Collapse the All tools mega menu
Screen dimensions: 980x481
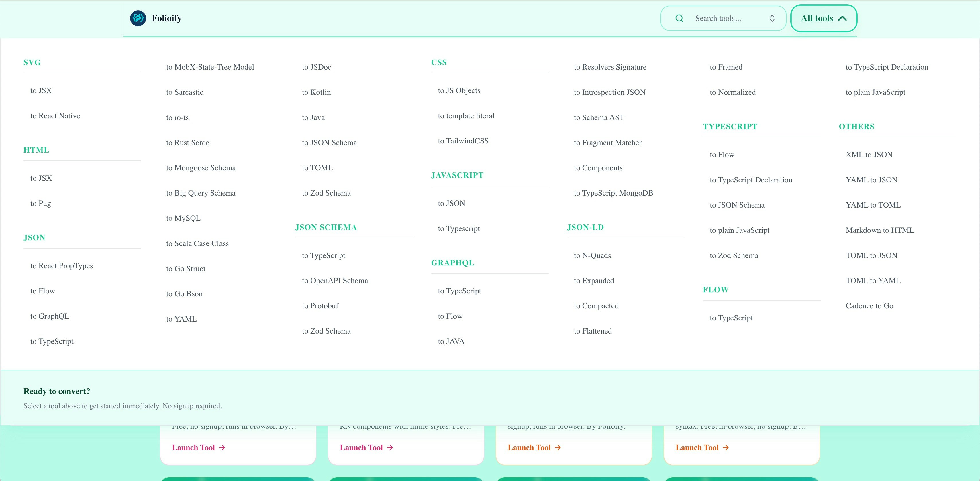click(823, 18)
